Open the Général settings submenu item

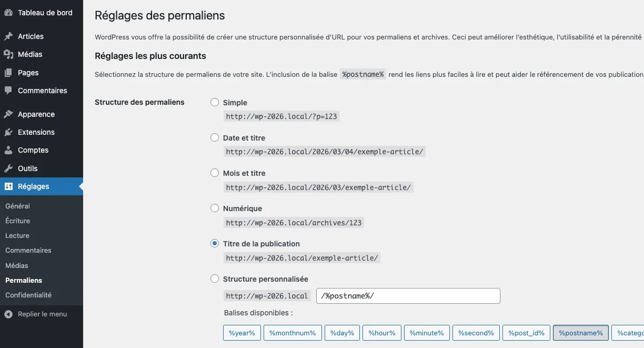coord(17,206)
